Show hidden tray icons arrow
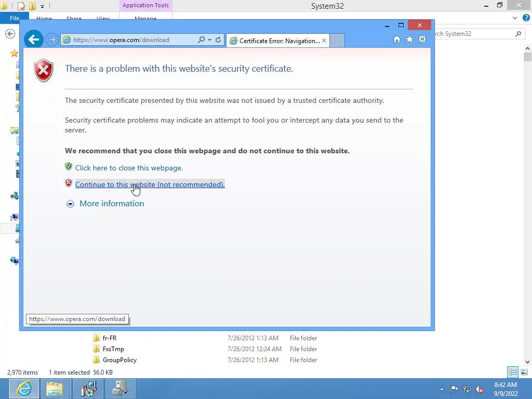This screenshot has height=399, width=532. pyautogui.click(x=442, y=389)
